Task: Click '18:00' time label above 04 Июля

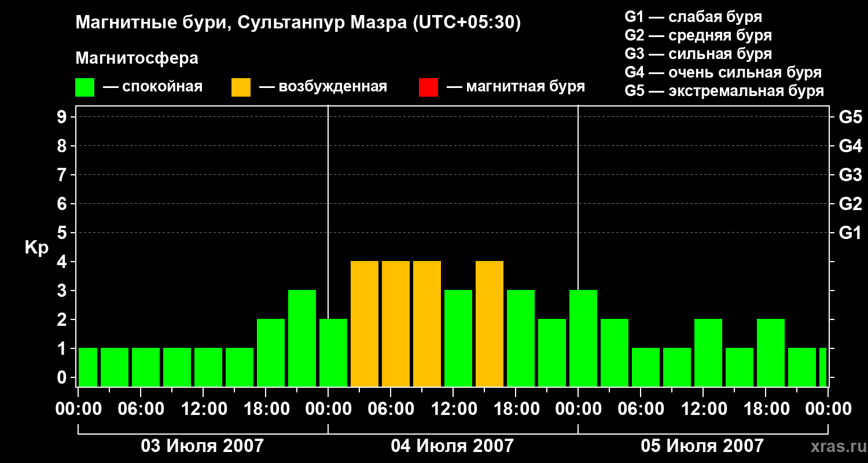Action: [x=516, y=409]
